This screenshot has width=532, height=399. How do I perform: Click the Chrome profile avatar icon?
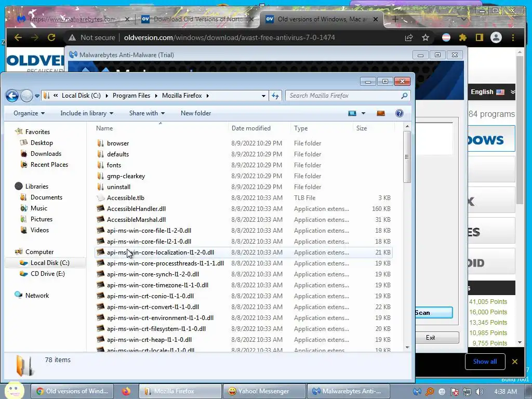[x=496, y=37]
